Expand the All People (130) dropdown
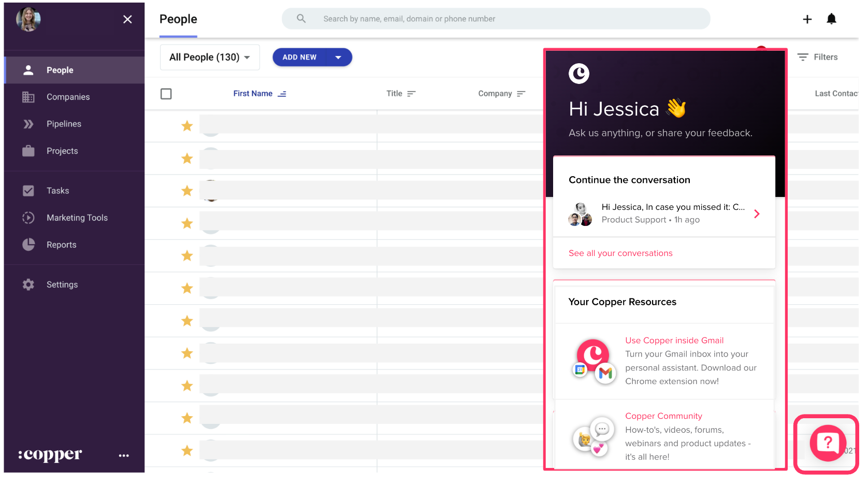868x483 pixels. pos(210,57)
